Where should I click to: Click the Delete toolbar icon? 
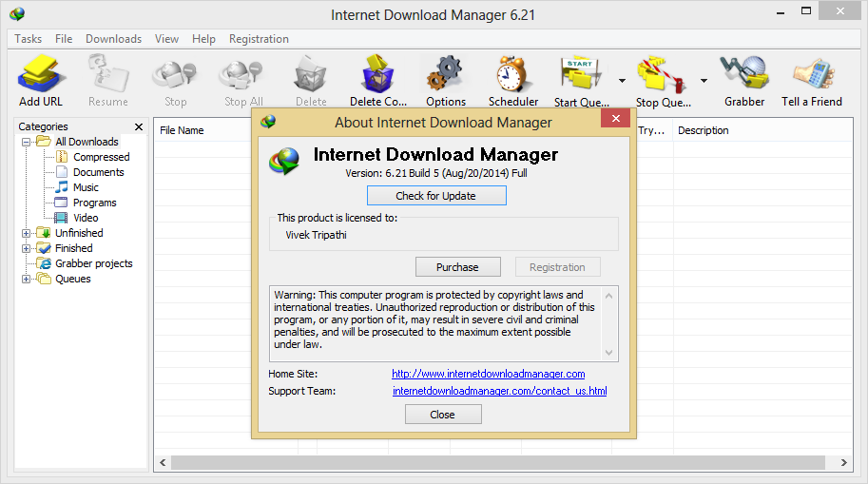[310, 73]
